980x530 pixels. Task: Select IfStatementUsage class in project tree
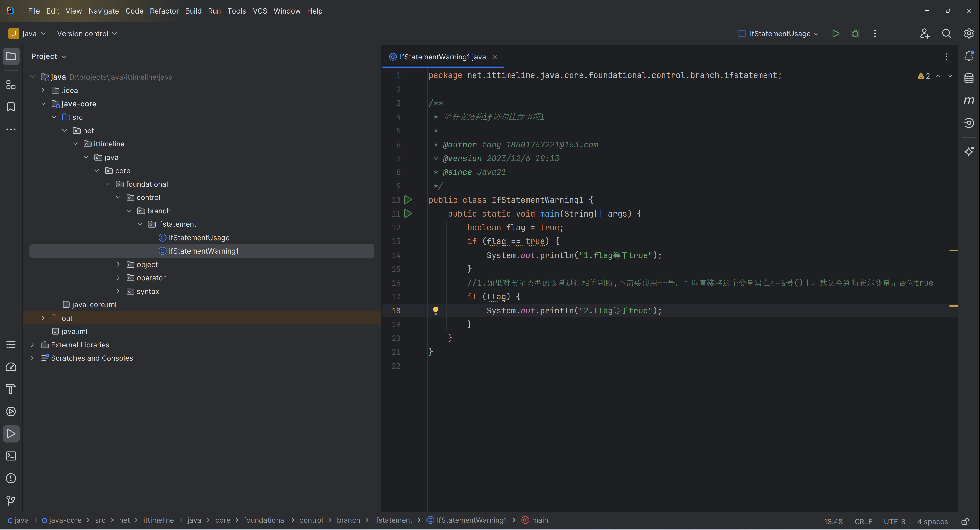pos(199,237)
